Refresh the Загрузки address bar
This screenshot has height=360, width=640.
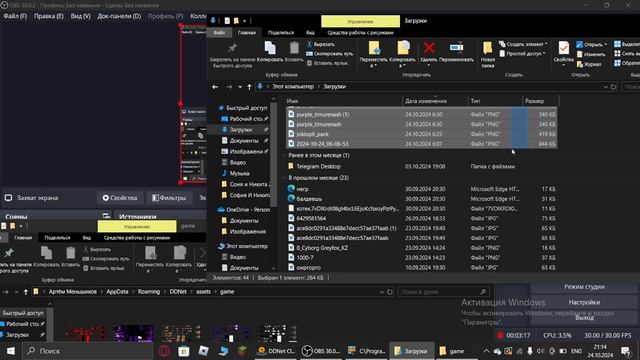(x=613, y=87)
